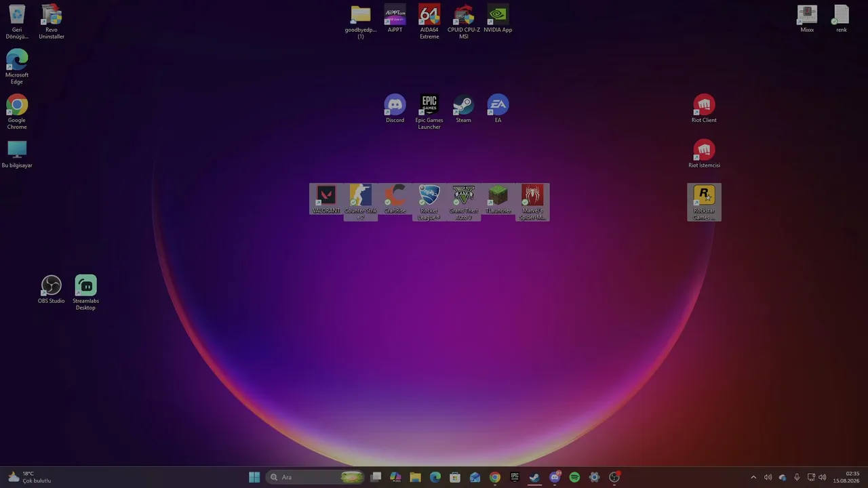Select the CraftRise desktop shortcut
868x488 pixels.
(395, 199)
